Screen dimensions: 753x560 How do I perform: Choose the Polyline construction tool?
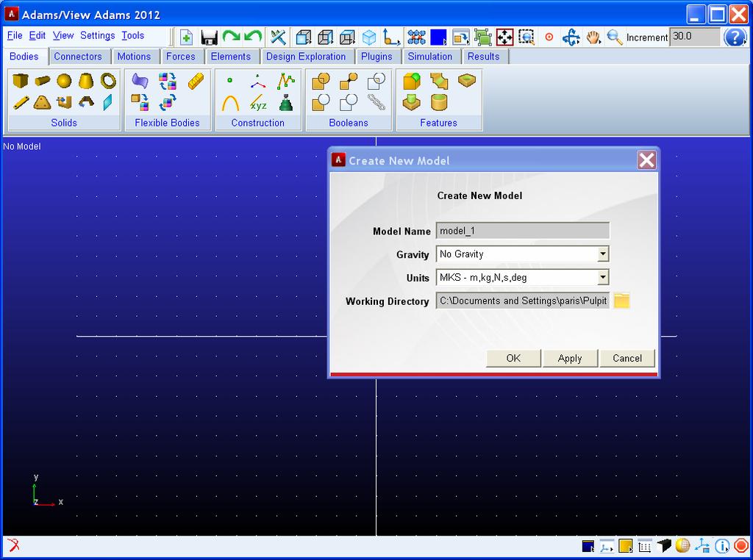pos(286,81)
